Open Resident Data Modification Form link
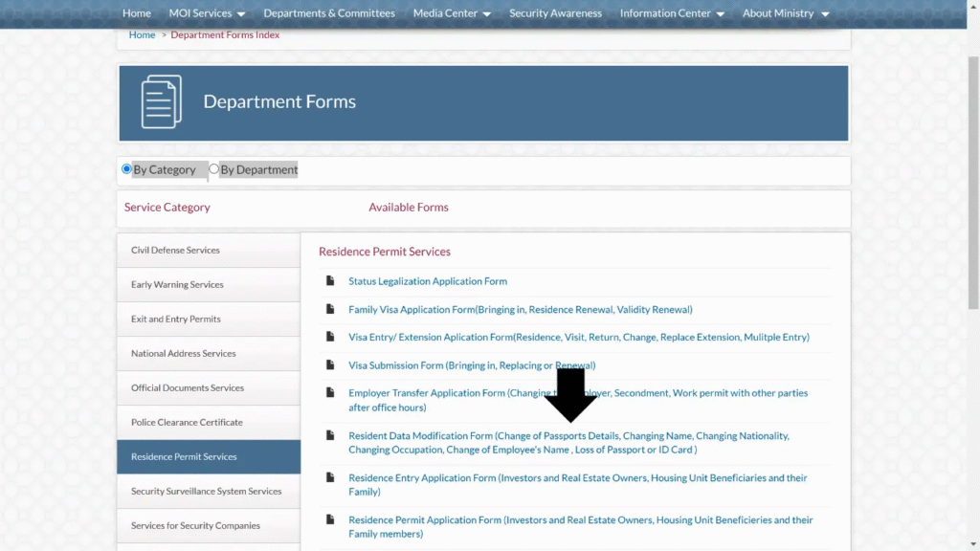The height and width of the screenshot is (551, 980). [568, 442]
